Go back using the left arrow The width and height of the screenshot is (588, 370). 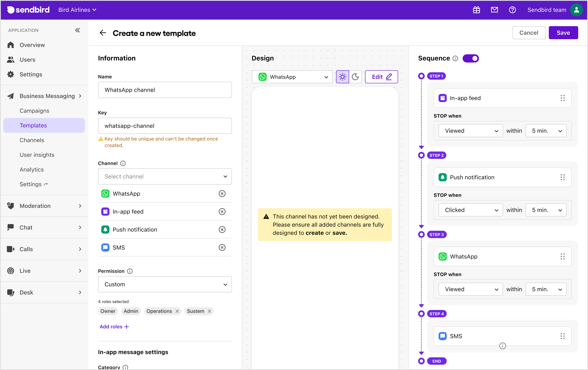tap(103, 33)
